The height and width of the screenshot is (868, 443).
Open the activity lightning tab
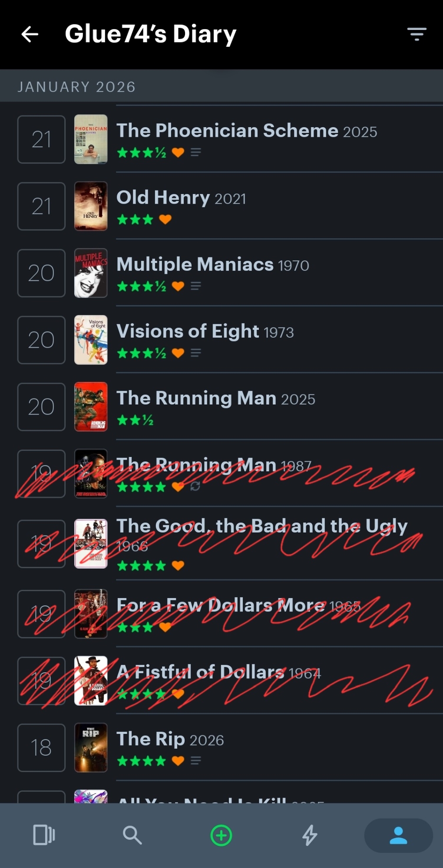click(310, 835)
